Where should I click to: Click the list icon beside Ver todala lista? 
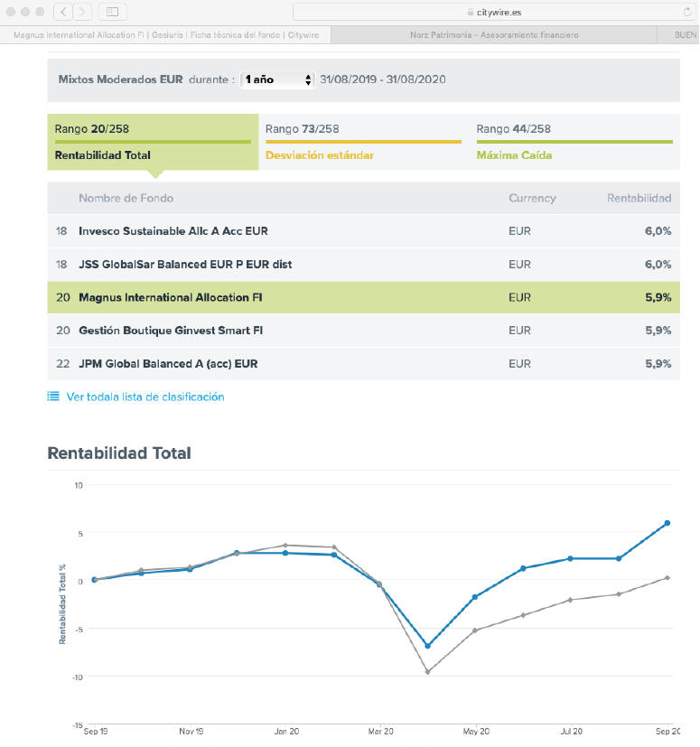53,396
